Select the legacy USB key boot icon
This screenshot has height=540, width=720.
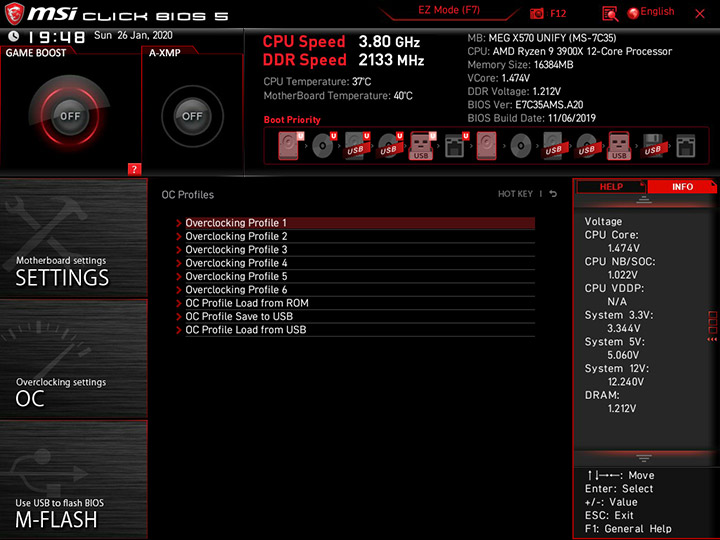coord(619,146)
